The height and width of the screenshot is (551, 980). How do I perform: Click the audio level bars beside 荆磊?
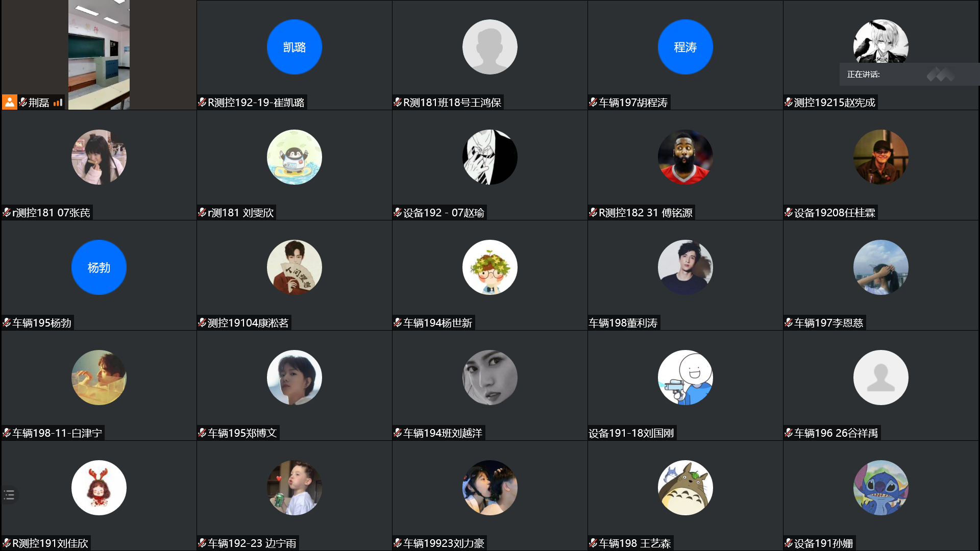click(58, 103)
